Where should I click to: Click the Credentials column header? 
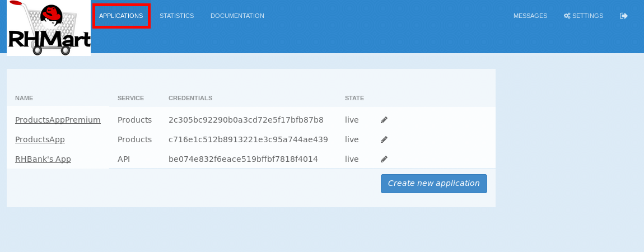pos(190,98)
